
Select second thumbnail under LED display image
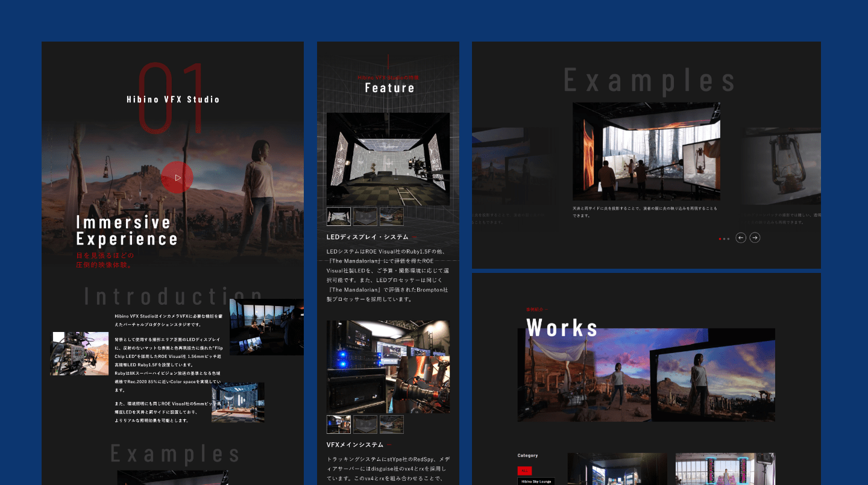[365, 216]
